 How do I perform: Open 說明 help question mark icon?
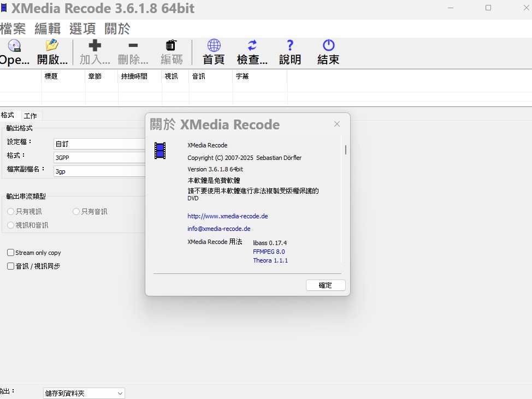point(290,46)
